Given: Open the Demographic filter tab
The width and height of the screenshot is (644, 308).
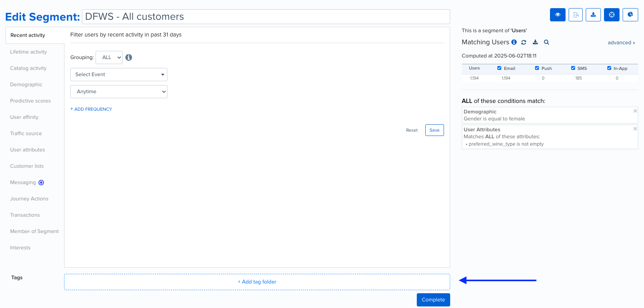Looking at the screenshot, I should (x=26, y=85).
